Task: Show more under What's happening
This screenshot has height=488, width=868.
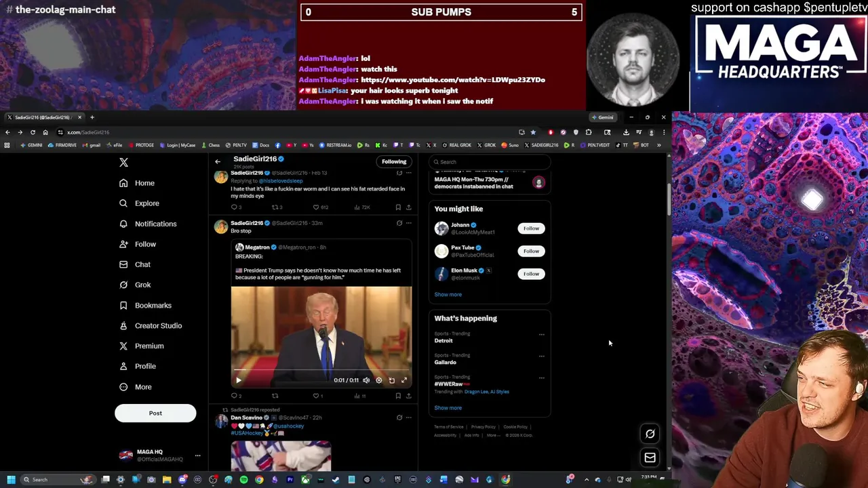Action: tap(448, 408)
